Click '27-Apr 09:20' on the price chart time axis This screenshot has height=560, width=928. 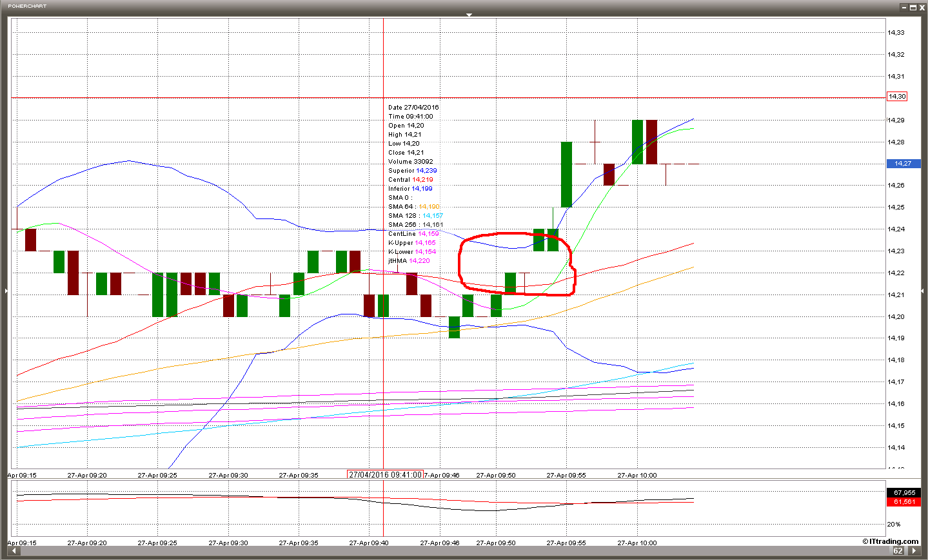(x=87, y=475)
